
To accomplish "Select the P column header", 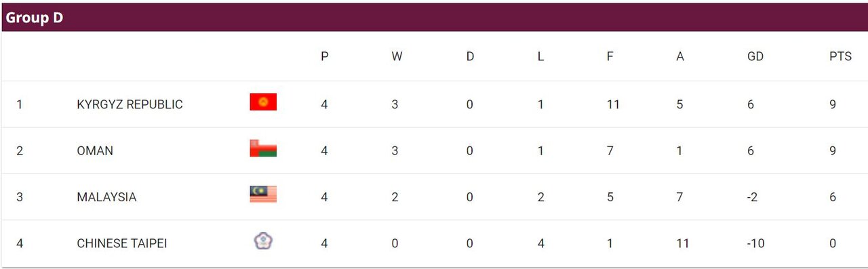I will click(x=325, y=57).
